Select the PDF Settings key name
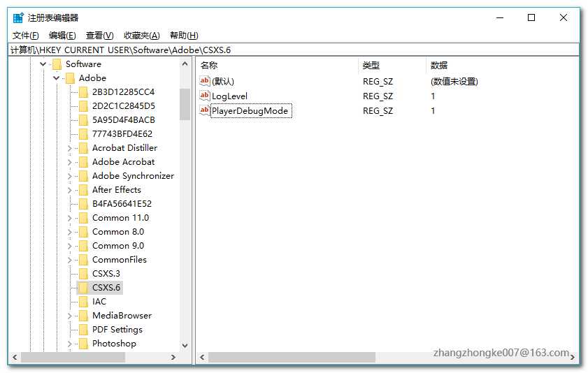The width and height of the screenshot is (588, 373). pyautogui.click(x=117, y=330)
